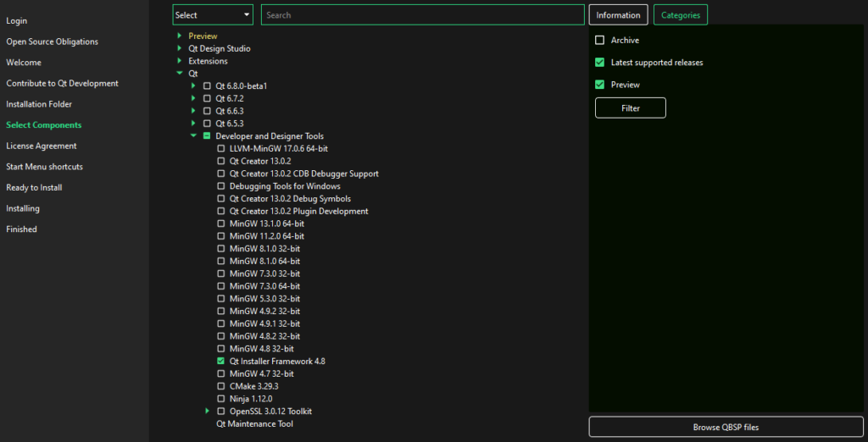The image size is (868, 442).
Task: Expand the OpenSSL 3.0.12 Toolkit node
Action: coord(207,411)
